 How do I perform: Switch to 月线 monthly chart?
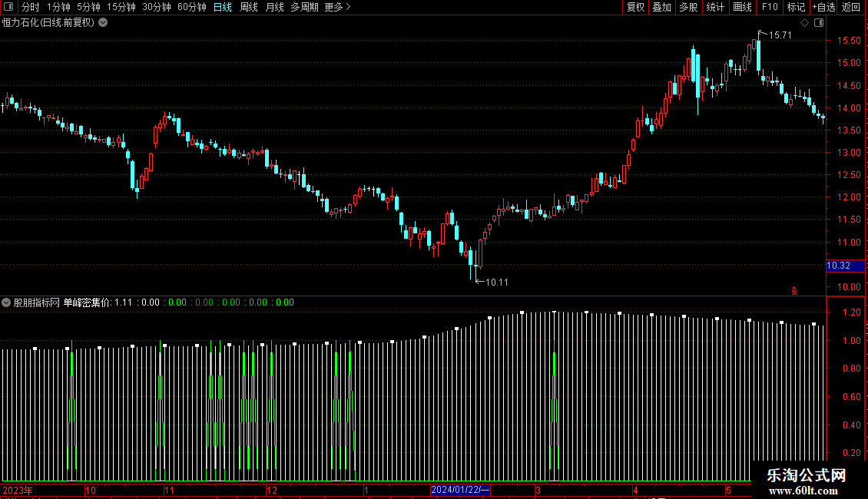coord(274,7)
